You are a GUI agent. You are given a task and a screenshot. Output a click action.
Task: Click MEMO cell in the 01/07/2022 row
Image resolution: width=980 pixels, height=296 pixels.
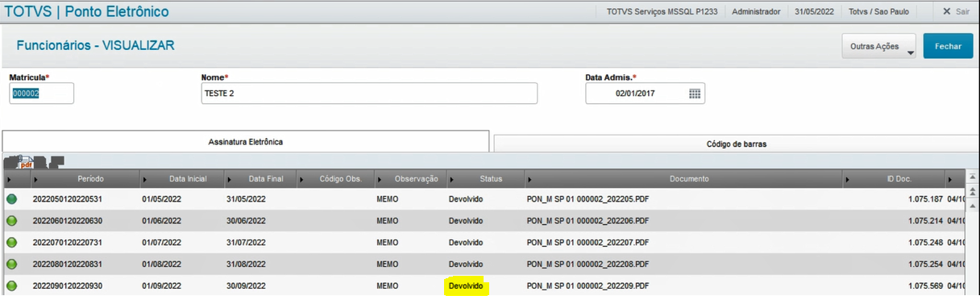pyautogui.click(x=387, y=242)
